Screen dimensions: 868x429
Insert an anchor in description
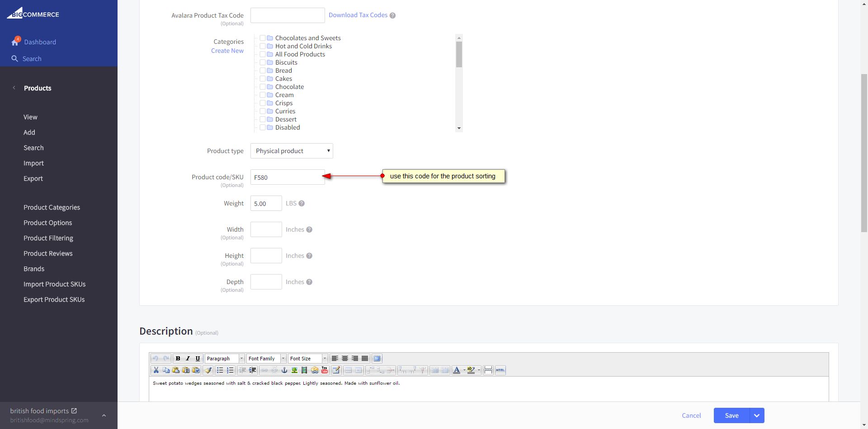click(284, 370)
